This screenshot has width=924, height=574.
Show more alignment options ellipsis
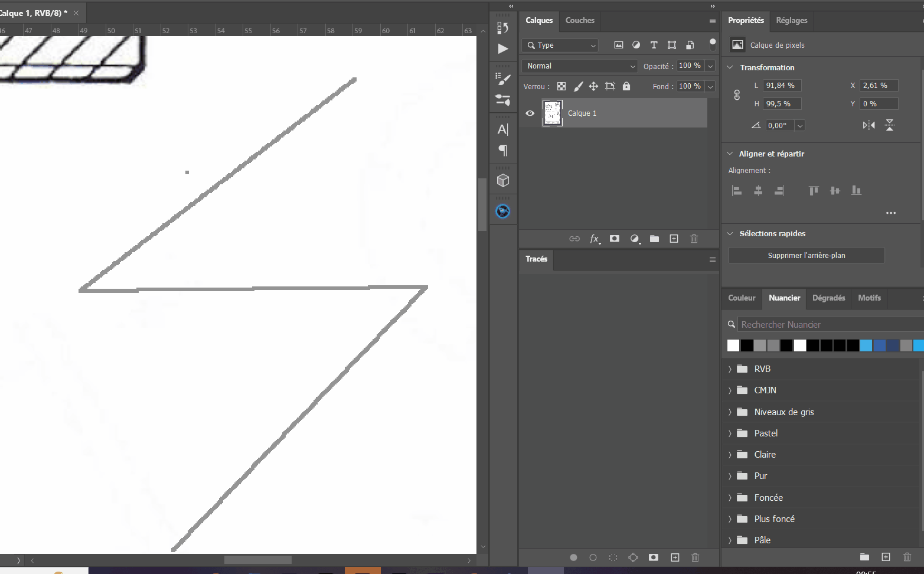[891, 213]
